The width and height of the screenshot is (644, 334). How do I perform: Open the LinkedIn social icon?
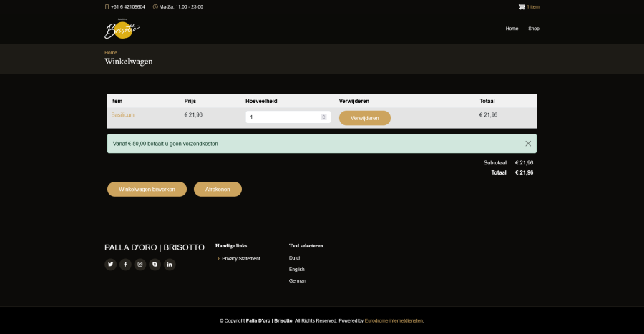pyautogui.click(x=170, y=265)
